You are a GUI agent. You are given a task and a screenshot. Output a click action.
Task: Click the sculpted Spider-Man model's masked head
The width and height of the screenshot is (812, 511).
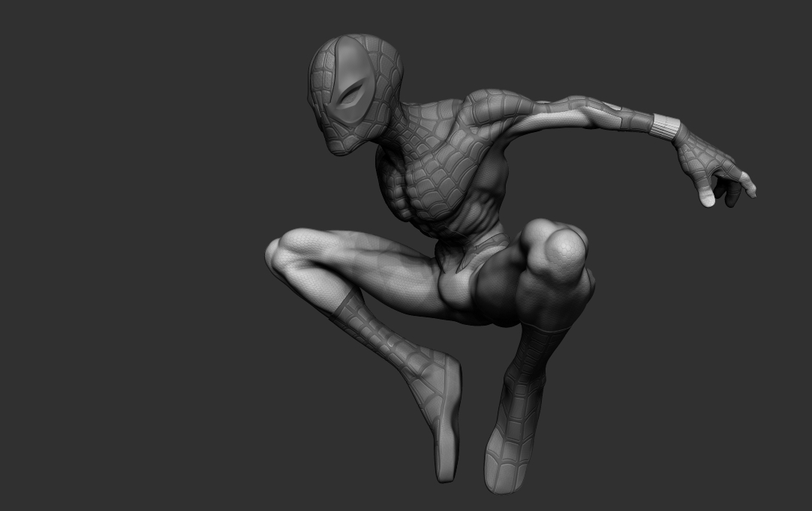[355, 94]
